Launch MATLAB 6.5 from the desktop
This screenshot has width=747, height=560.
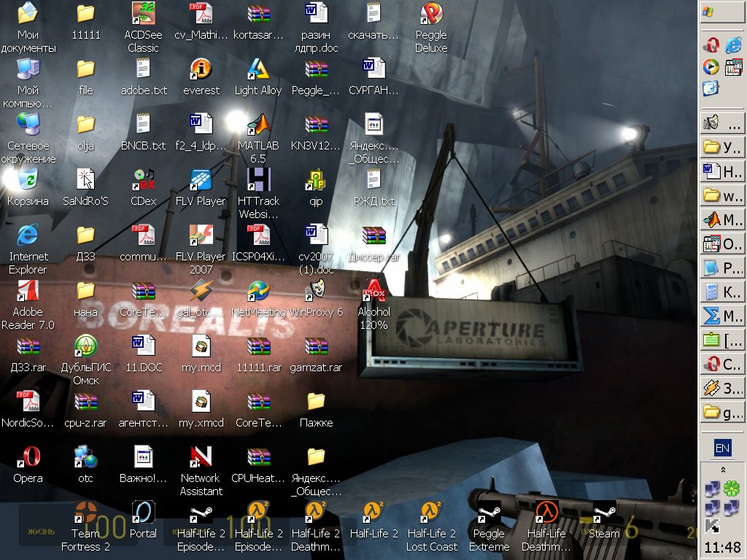pos(258,124)
